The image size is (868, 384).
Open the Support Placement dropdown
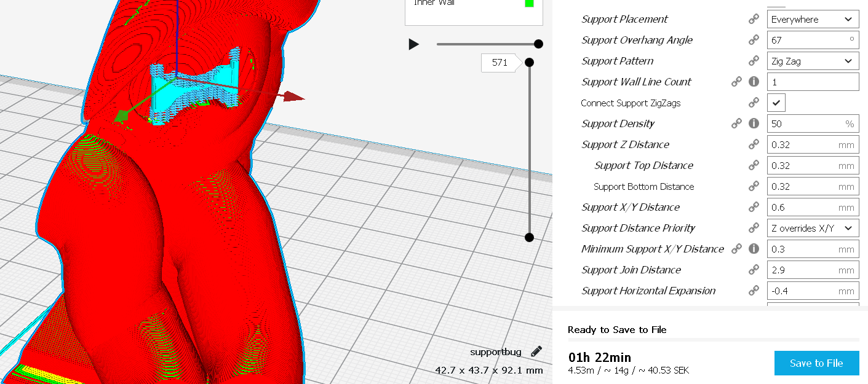[813, 19]
